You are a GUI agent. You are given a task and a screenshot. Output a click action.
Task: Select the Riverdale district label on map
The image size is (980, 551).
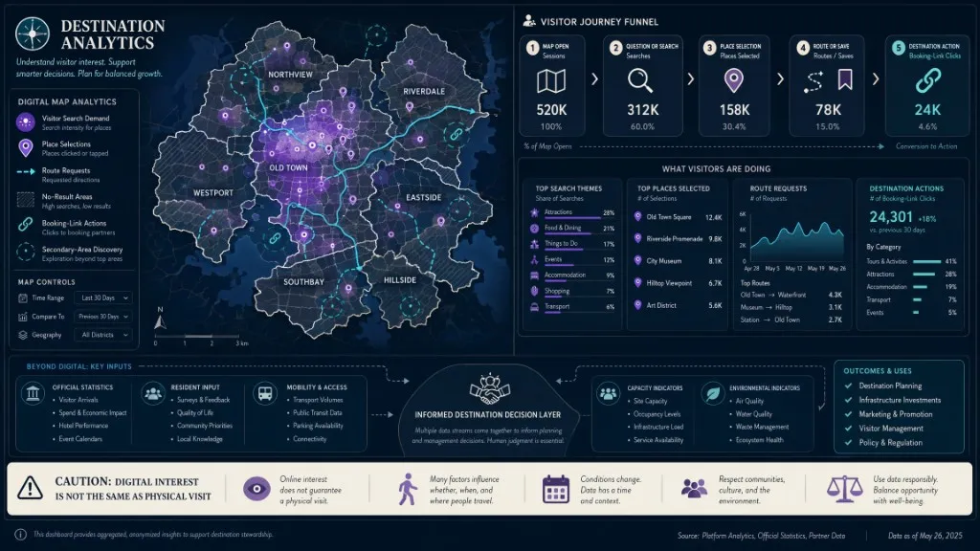click(x=424, y=91)
